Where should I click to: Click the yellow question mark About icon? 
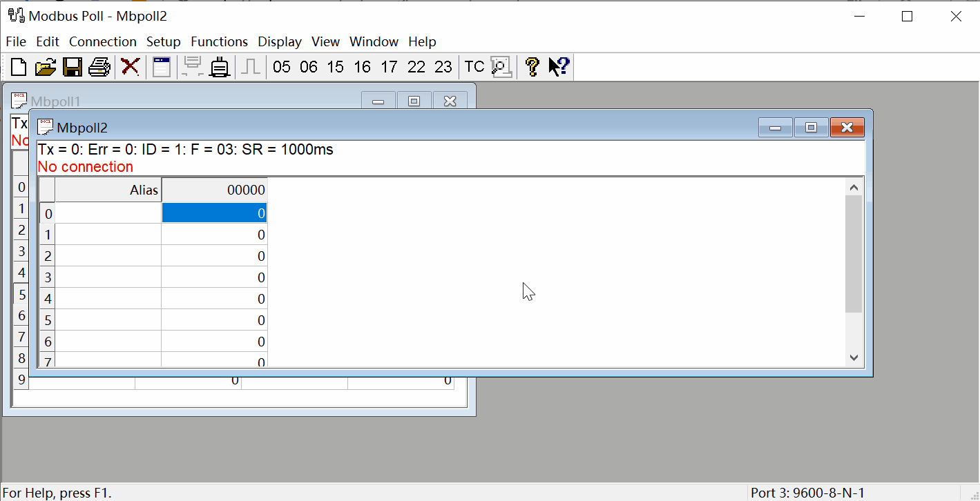(532, 67)
